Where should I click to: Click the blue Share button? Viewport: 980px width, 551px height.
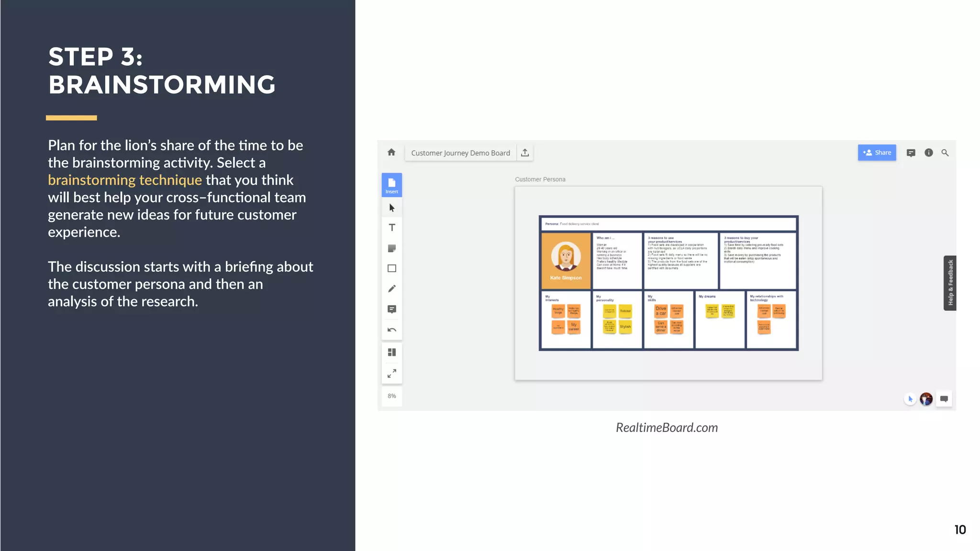point(877,153)
